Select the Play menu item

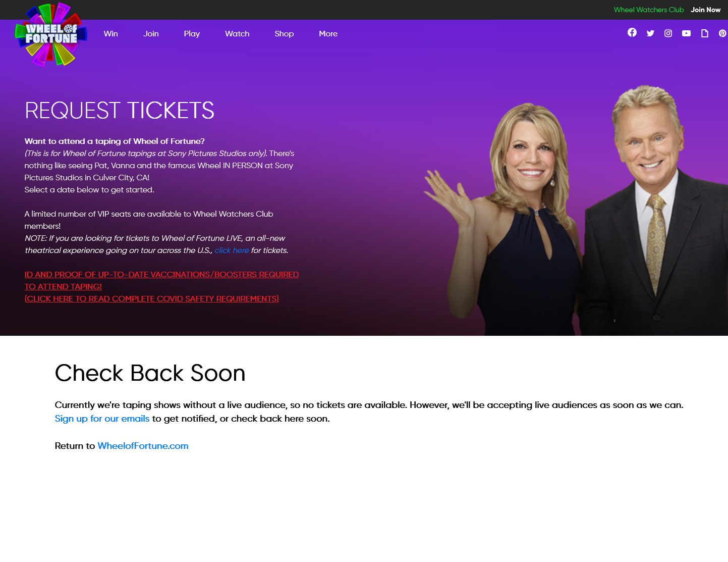pos(192,34)
